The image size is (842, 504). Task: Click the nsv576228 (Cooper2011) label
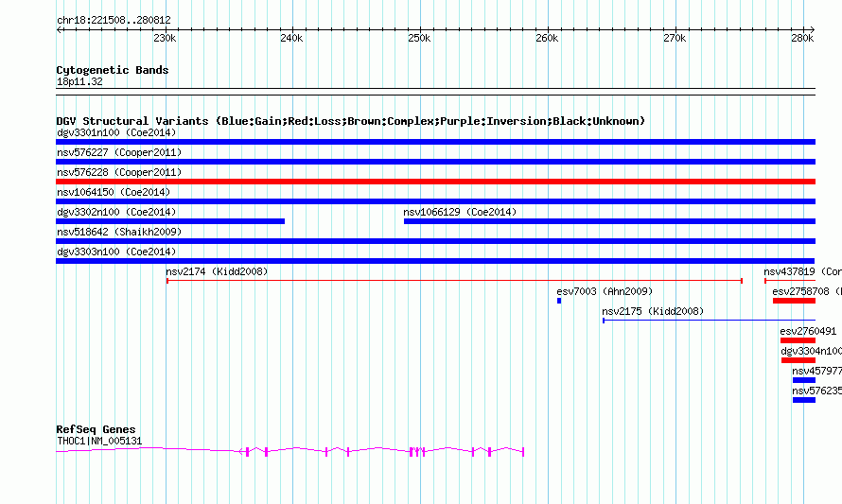(119, 172)
